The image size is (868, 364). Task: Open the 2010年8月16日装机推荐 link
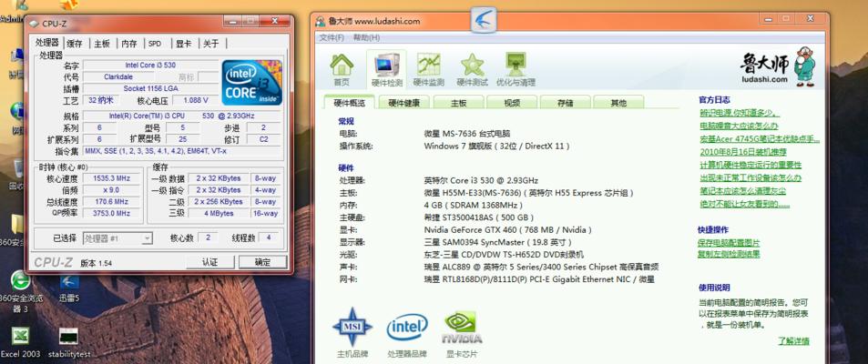743,152
